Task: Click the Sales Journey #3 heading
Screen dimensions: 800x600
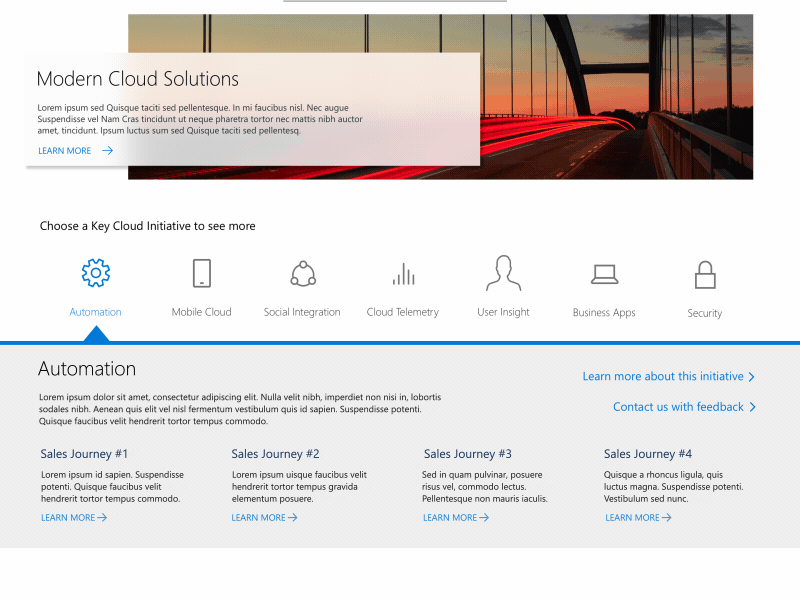Action: [467, 454]
